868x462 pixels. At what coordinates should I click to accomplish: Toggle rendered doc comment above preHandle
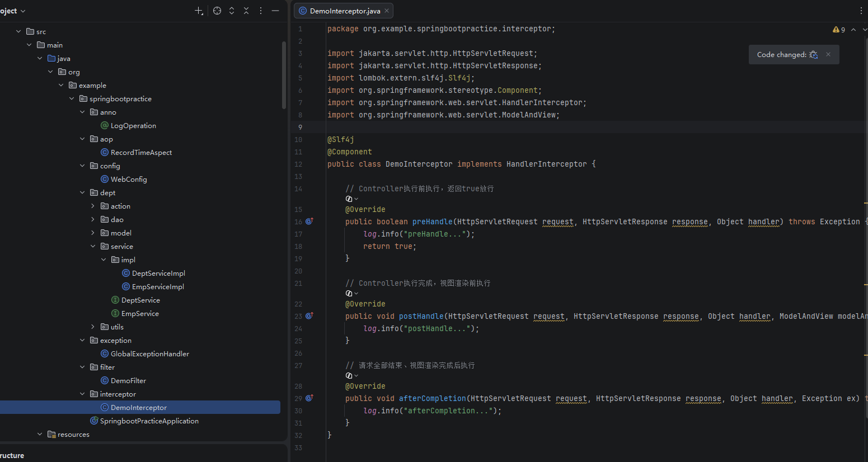pos(351,199)
